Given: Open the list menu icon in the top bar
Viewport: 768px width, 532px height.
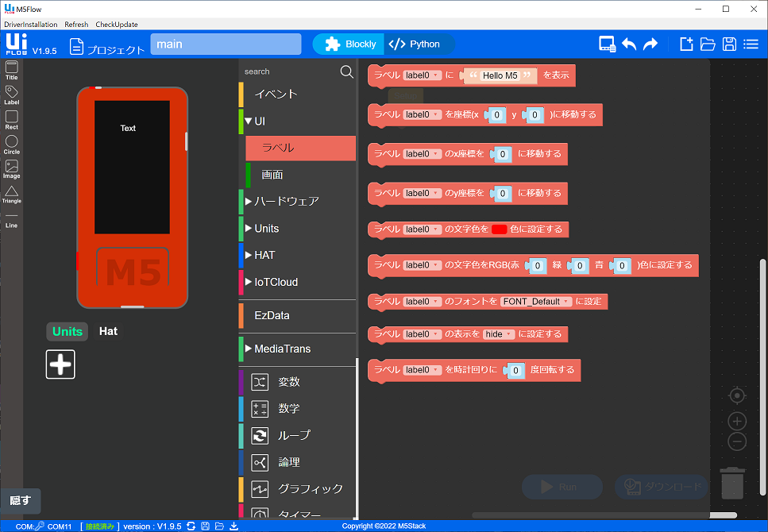Looking at the screenshot, I should [751, 44].
